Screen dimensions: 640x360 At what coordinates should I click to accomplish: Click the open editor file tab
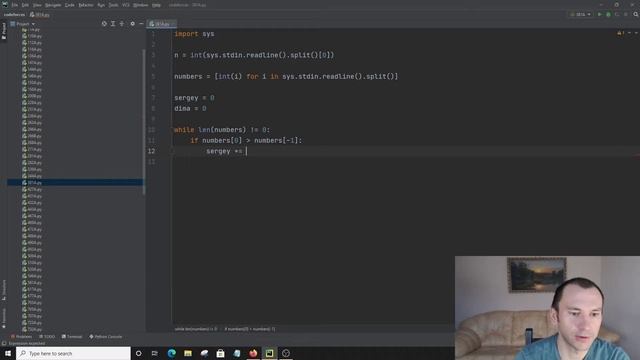[162, 24]
